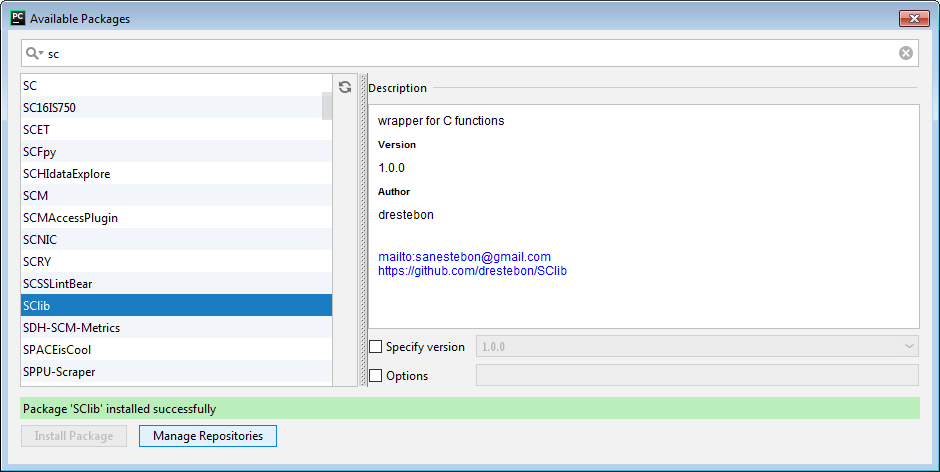Viewport: 940px width, 472px height.
Task: Select the SCNIC package
Action: pos(176,240)
